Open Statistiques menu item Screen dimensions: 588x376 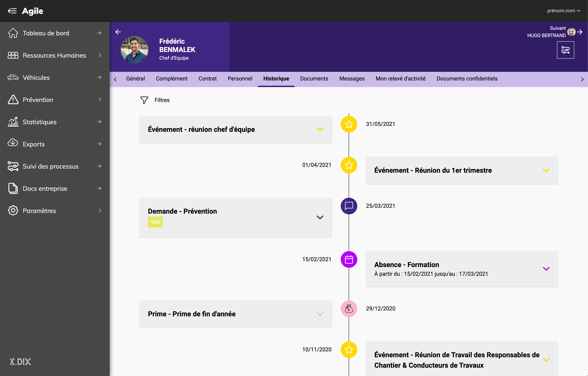click(55, 122)
